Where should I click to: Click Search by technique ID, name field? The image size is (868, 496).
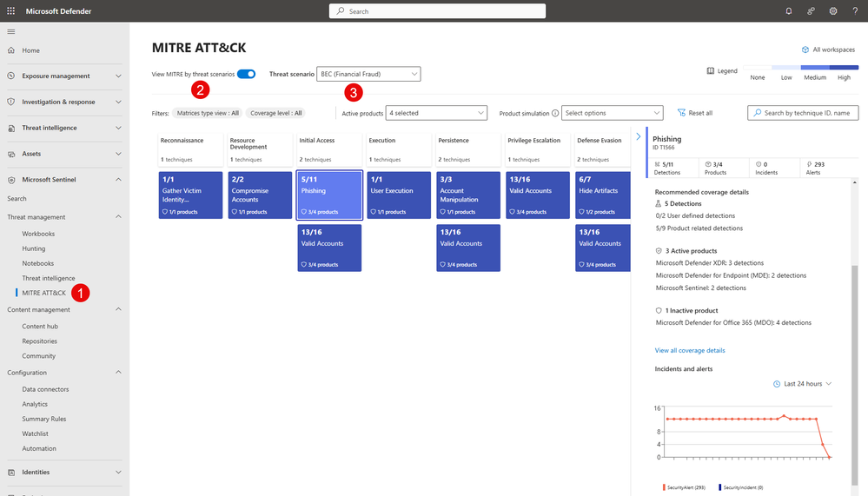(x=803, y=113)
